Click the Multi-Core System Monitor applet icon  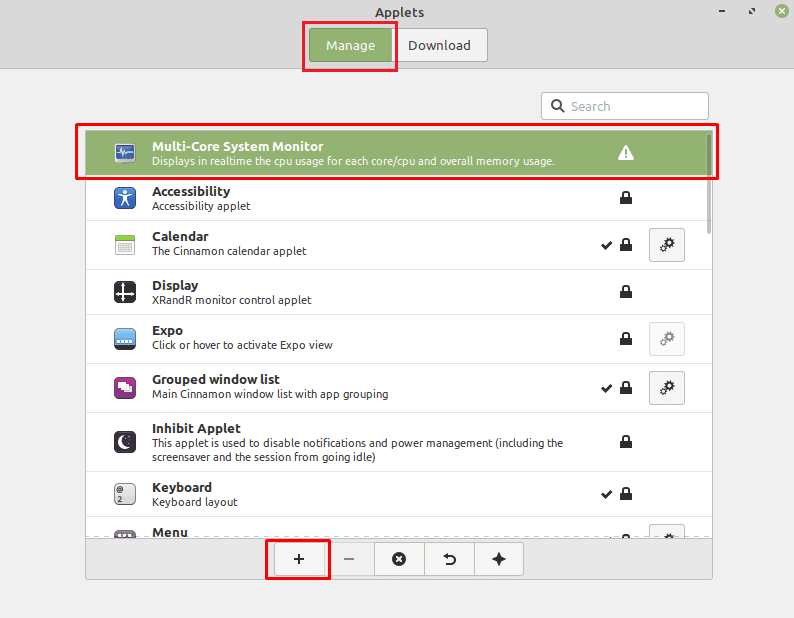[125, 153]
